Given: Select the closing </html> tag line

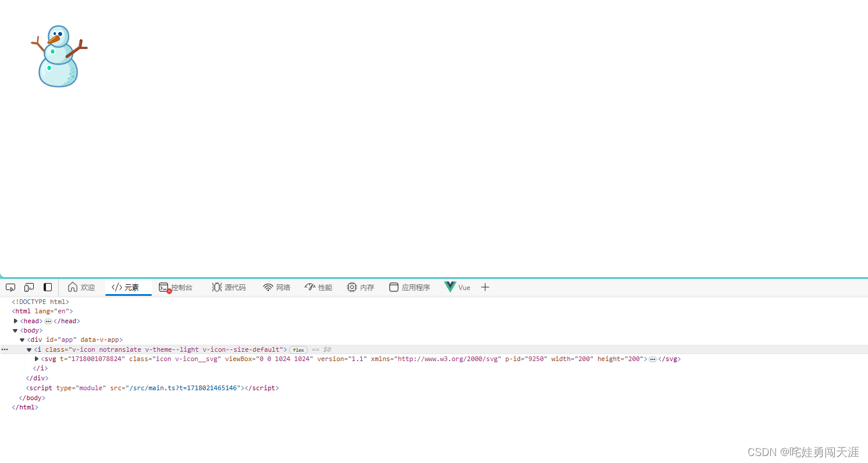Looking at the screenshot, I should click(x=25, y=407).
